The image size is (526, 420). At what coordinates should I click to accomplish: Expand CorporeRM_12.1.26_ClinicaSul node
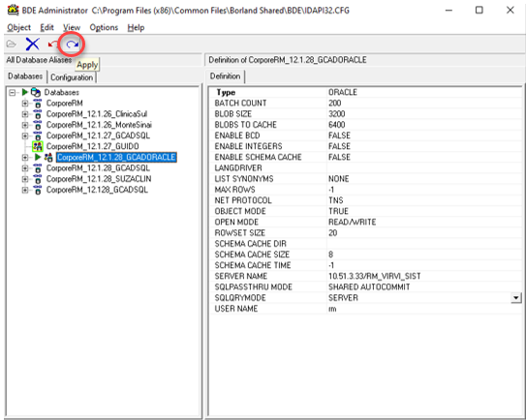pyautogui.click(x=25, y=114)
